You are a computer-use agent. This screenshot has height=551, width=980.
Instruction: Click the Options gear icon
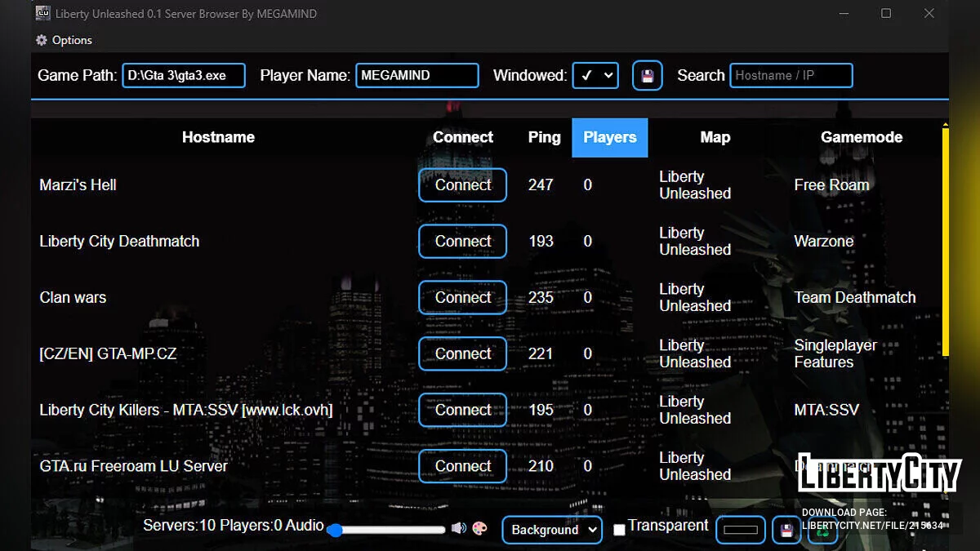[x=42, y=40]
